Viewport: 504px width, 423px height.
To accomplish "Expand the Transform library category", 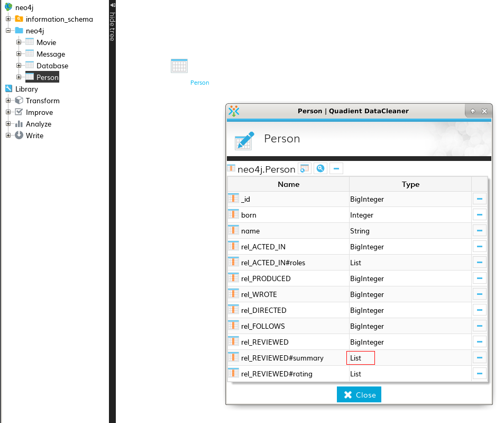I will [x=8, y=101].
